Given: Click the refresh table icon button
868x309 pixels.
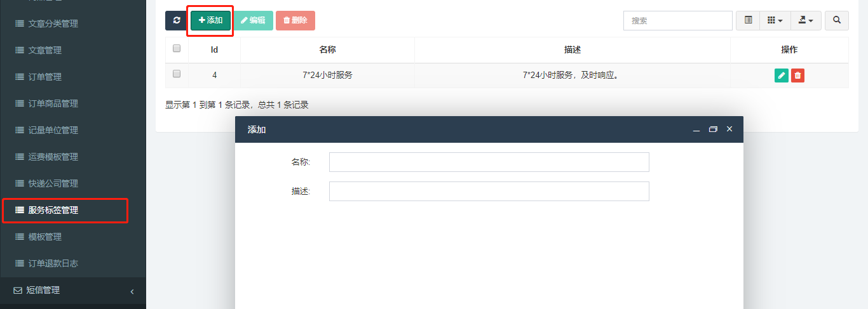Looking at the screenshot, I should click(x=176, y=20).
